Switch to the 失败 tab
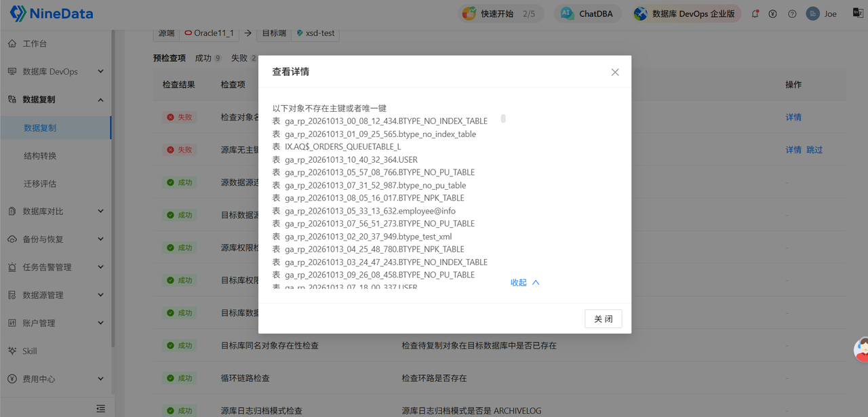This screenshot has height=417, width=868. tap(243, 58)
